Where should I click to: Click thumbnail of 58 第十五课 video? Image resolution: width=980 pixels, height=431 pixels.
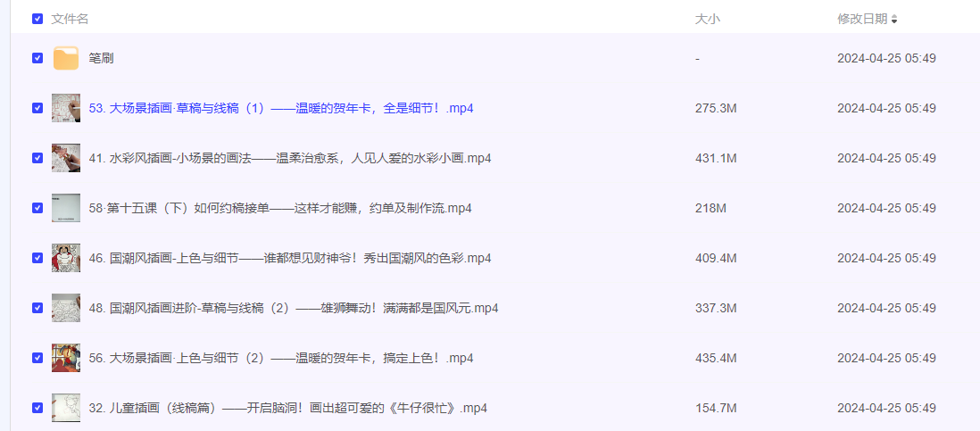click(x=66, y=208)
